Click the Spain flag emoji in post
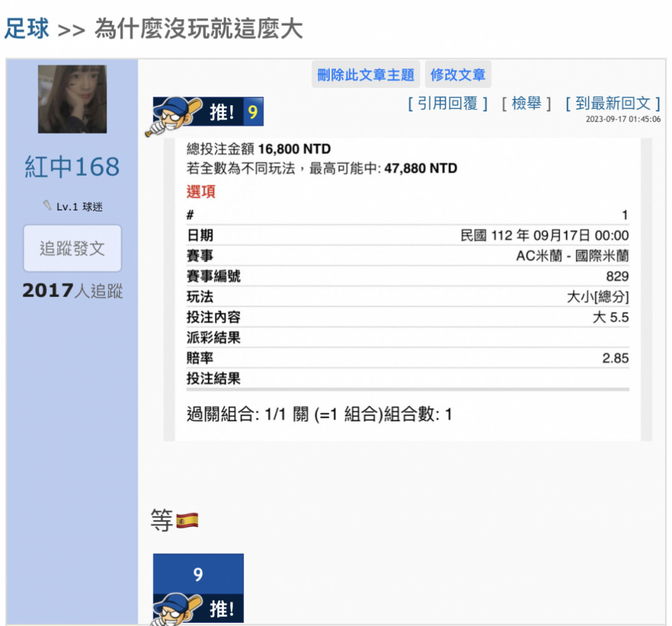This screenshot has height=626, width=672. [x=187, y=521]
